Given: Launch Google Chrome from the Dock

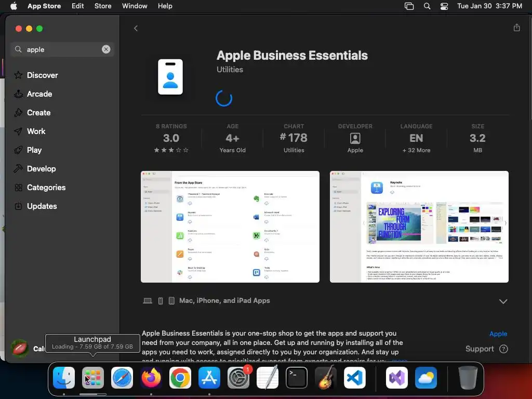Looking at the screenshot, I should (180, 378).
